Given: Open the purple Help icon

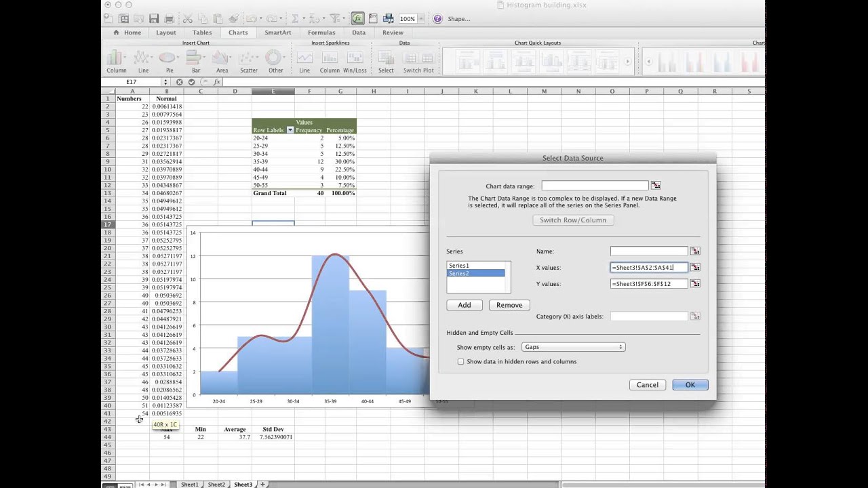Looking at the screenshot, I should click(437, 18).
